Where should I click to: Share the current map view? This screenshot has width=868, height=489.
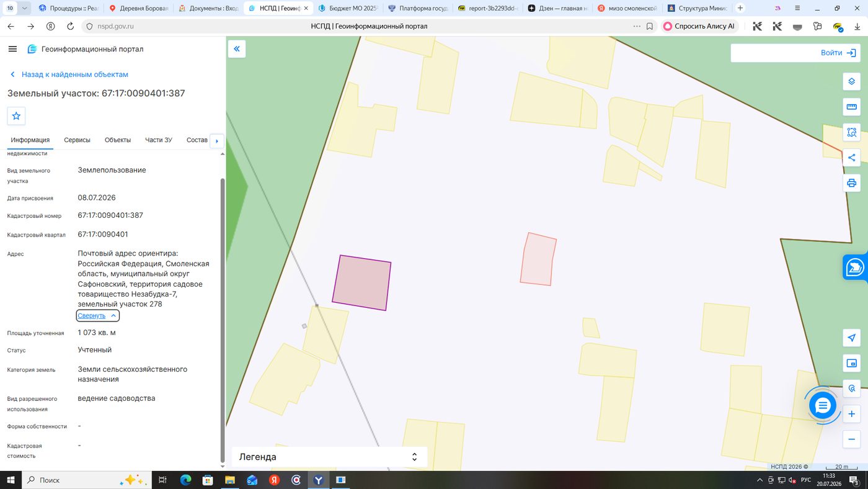pyautogui.click(x=851, y=158)
